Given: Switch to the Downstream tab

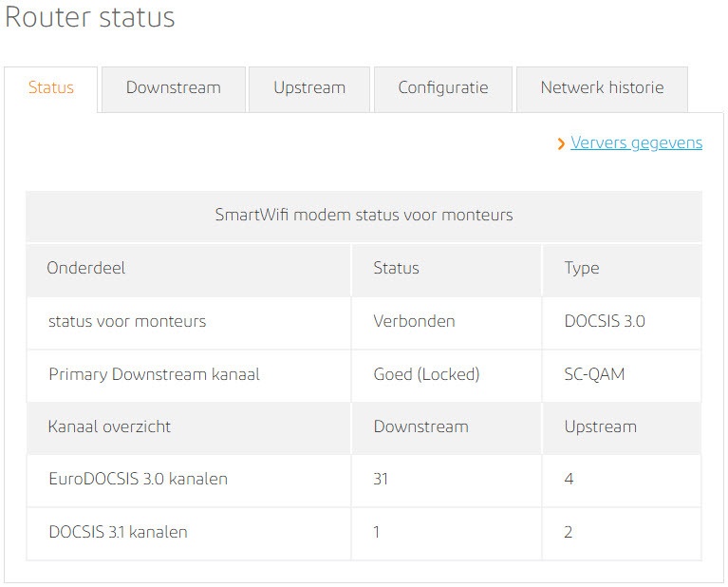Looking at the screenshot, I should 173,88.
